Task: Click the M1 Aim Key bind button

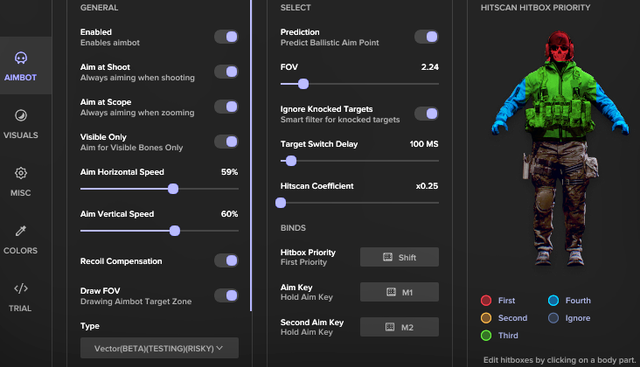Action: [x=399, y=292]
